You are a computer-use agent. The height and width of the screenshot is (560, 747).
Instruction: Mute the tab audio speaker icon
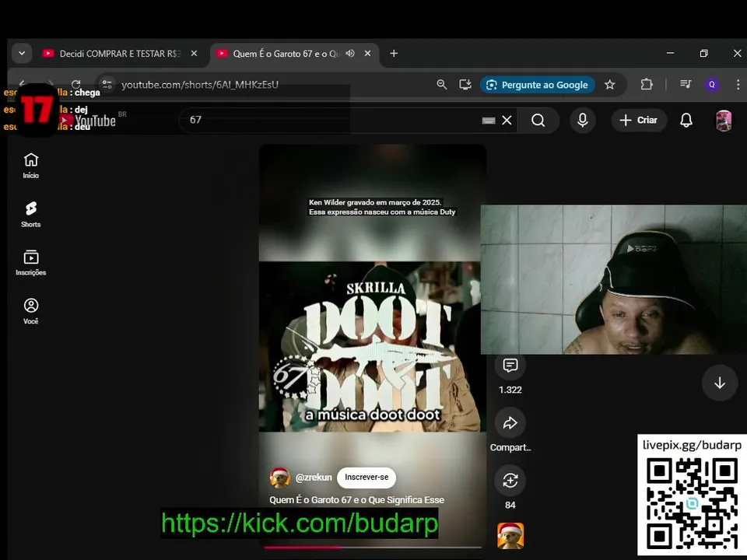[350, 54]
